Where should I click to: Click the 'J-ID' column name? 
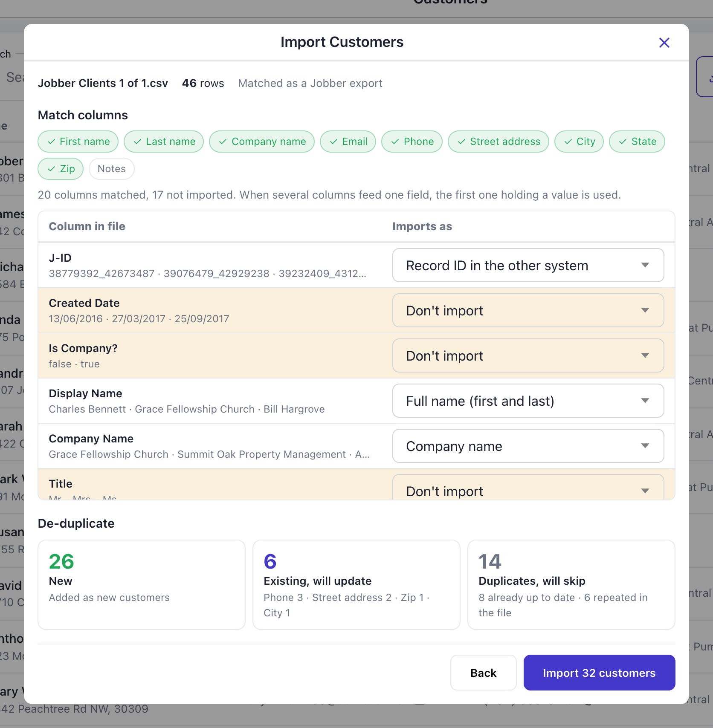tap(60, 258)
